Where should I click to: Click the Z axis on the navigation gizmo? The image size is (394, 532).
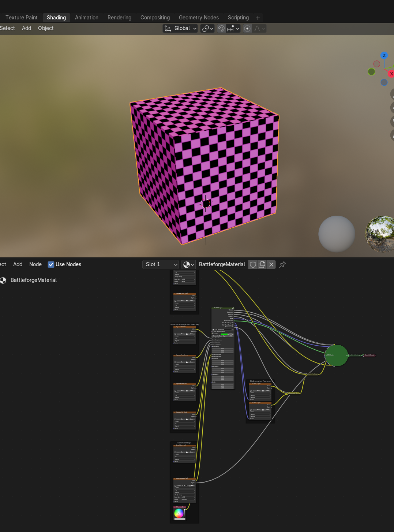384,55
